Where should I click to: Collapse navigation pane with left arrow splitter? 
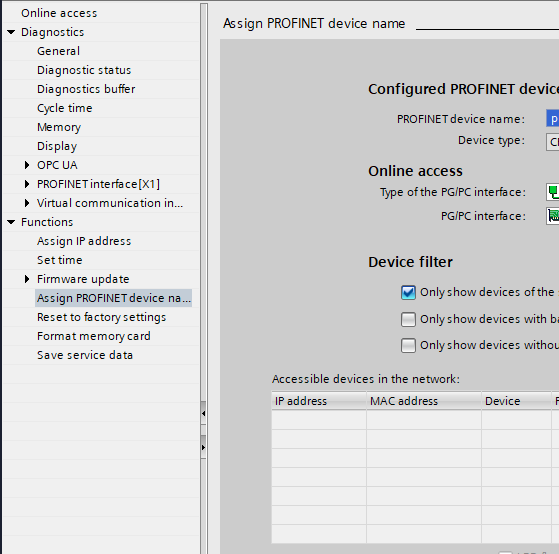[x=204, y=414]
